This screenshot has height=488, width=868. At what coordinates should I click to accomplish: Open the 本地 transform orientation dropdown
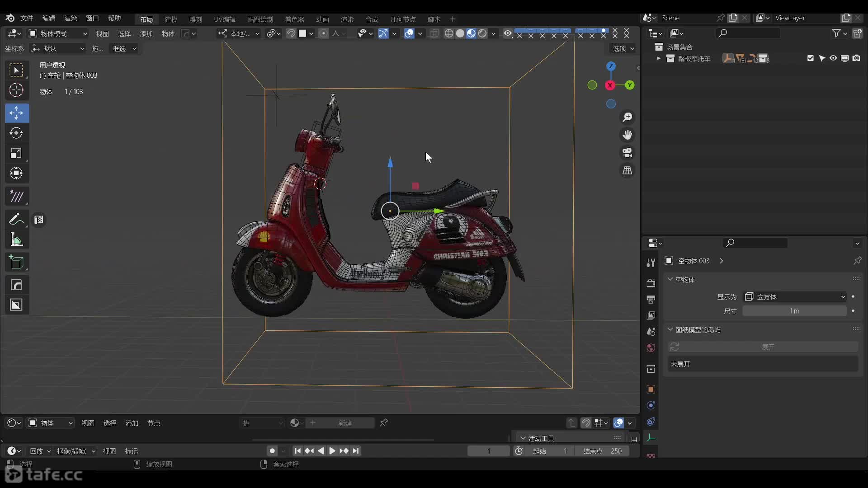[239, 33]
